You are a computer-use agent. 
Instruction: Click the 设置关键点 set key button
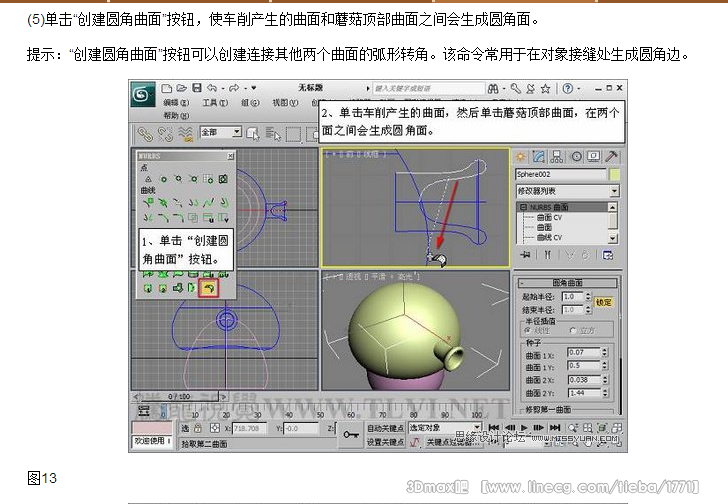[385, 442]
